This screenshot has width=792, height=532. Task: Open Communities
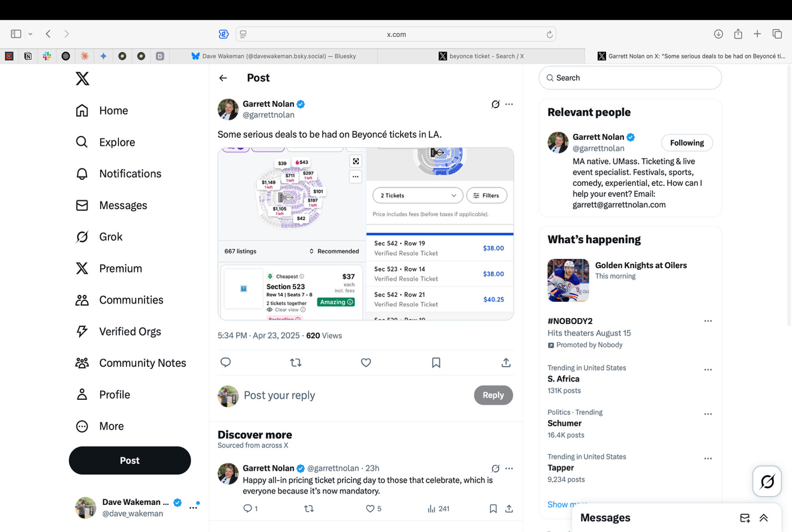click(120, 300)
